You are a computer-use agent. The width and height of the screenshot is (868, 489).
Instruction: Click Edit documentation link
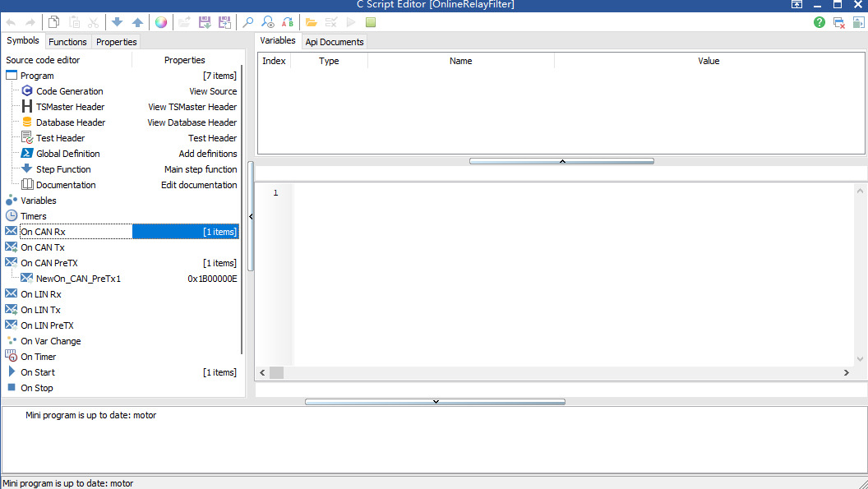199,185
